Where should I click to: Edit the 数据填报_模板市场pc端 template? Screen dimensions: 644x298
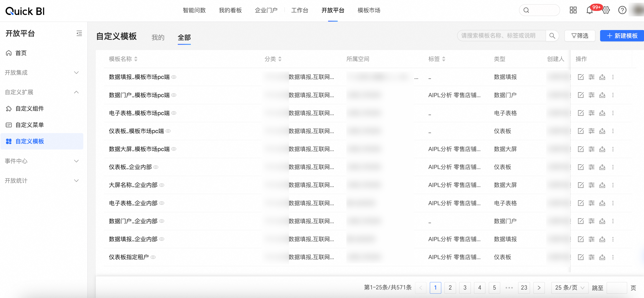coord(581,77)
